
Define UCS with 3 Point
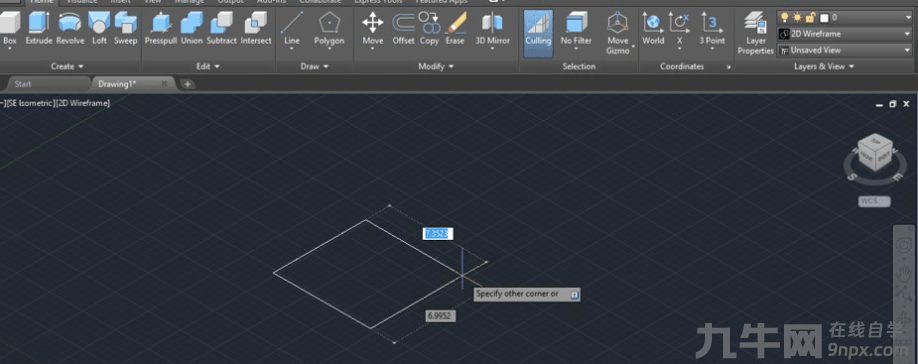coord(712,28)
